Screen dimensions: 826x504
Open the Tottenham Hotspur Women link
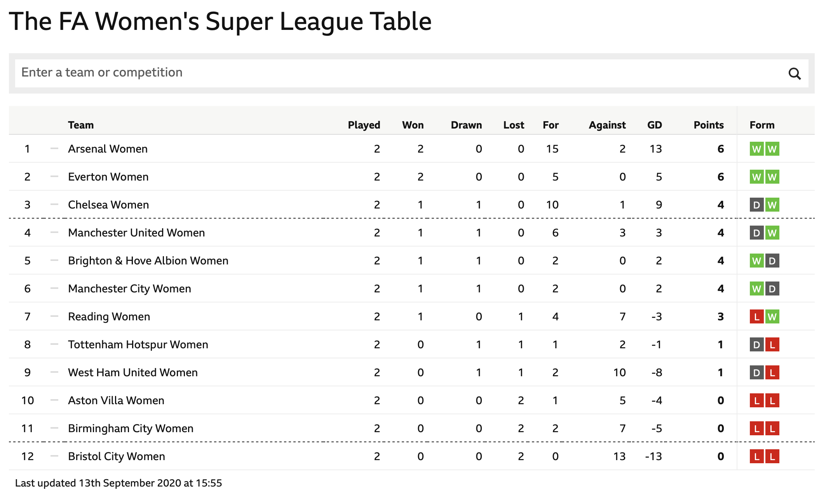pos(138,344)
